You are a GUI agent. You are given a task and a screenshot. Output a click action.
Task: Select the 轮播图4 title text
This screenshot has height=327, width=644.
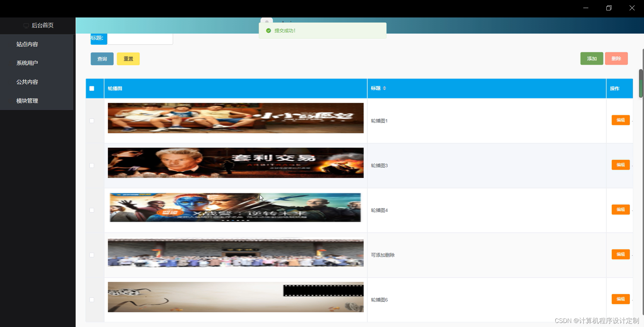(379, 210)
